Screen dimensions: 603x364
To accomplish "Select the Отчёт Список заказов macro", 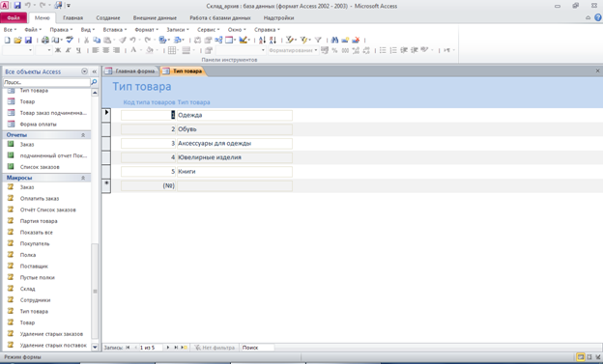I will pos(47,210).
